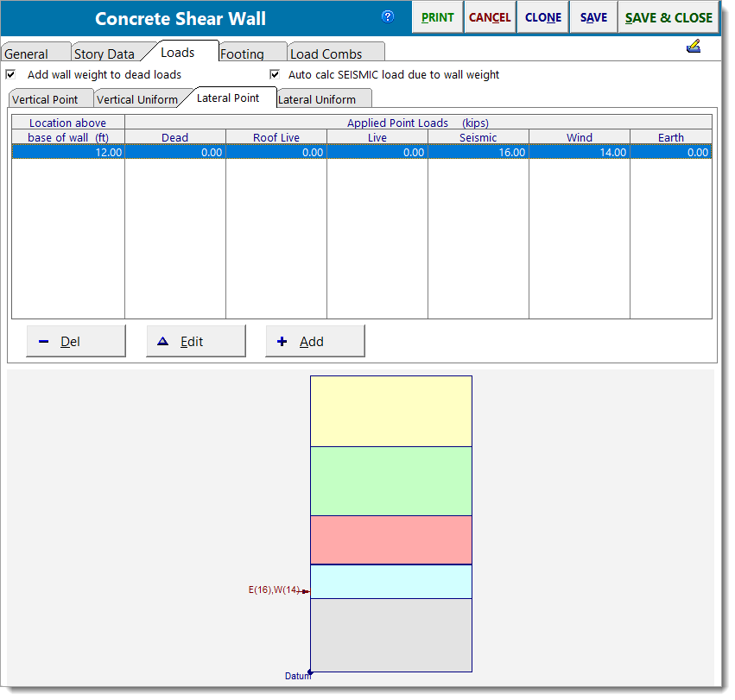Open the Vertical Uniform sub-tab
Viewport: 735px width, 700px height.
136,98
